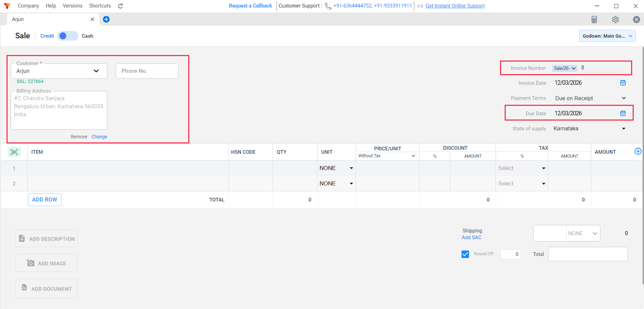Click the ADD ROW button
This screenshot has height=309, width=644.
pyautogui.click(x=44, y=200)
